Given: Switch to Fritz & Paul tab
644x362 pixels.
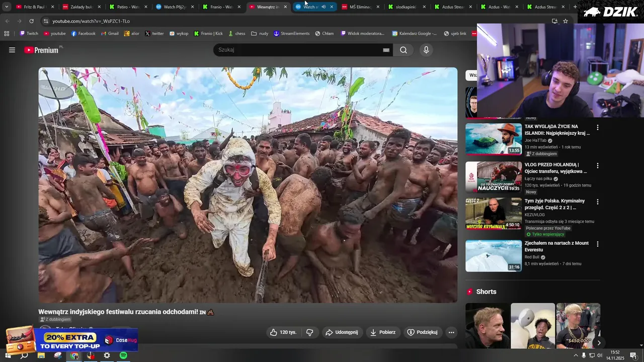Looking at the screenshot, I should (35, 7).
